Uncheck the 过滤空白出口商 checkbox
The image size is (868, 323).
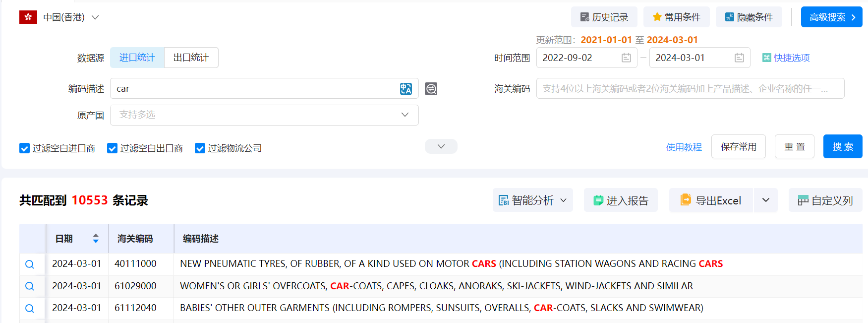click(x=112, y=148)
